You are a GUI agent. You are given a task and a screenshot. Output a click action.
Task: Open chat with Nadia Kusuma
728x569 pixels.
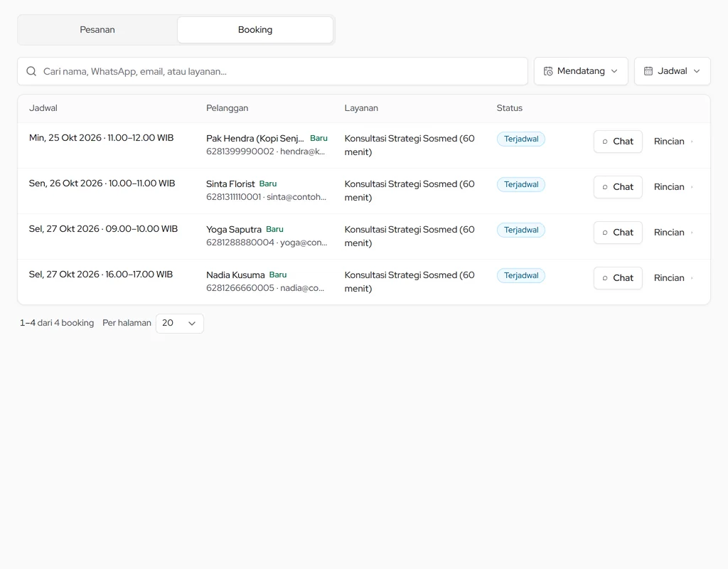(618, 278)
